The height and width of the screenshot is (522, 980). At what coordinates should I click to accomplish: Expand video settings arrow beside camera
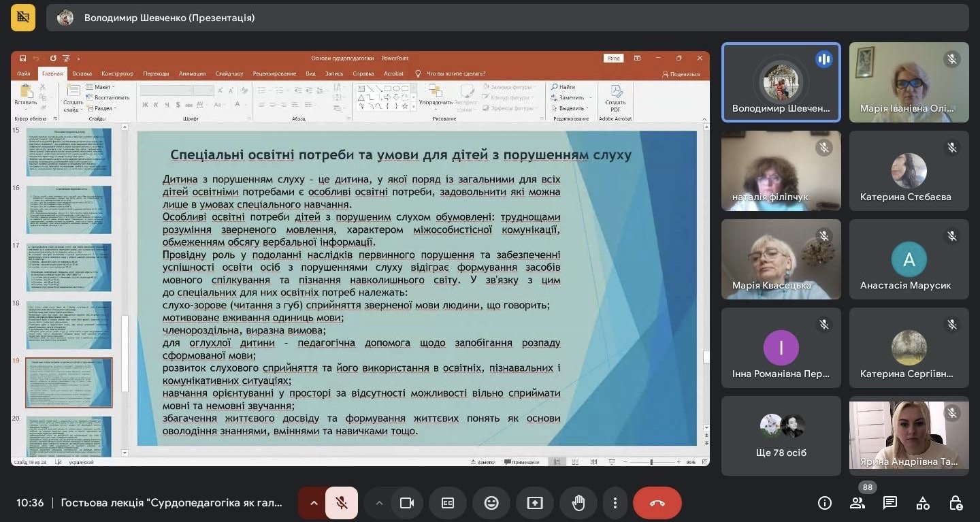[379, 503]
